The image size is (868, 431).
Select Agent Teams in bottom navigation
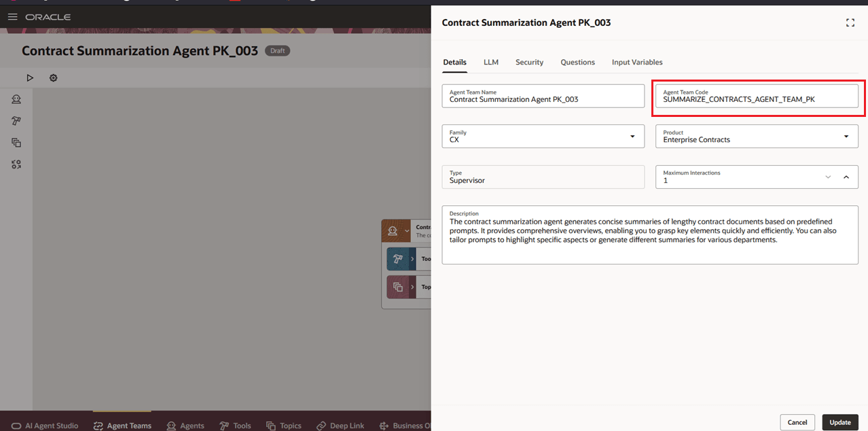click(122, 426)
